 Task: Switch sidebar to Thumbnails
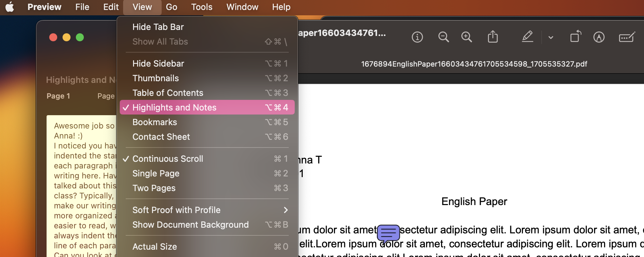[207, 78]
